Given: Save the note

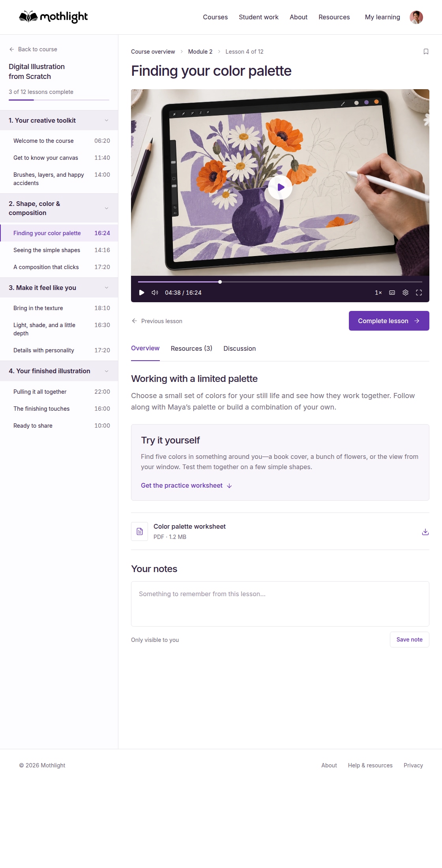Looking at the screenshot, I should tap(409, 640).
